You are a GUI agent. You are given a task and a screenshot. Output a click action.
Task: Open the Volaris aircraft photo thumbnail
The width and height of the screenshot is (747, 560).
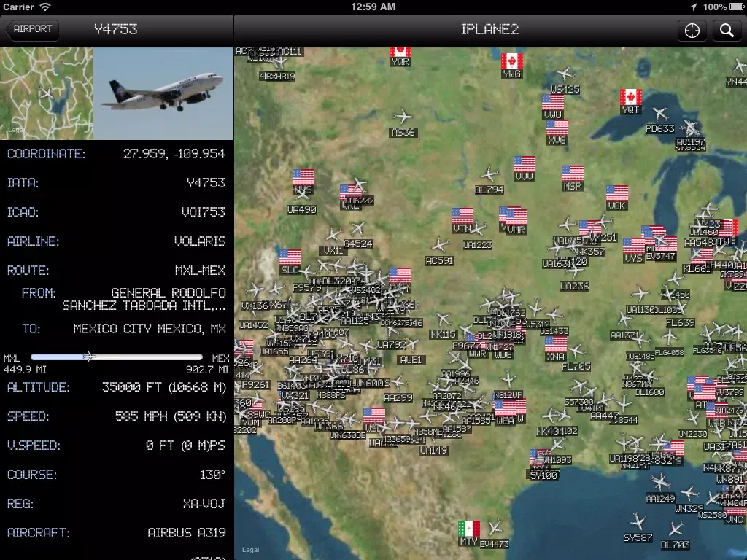tap(163, 93)
